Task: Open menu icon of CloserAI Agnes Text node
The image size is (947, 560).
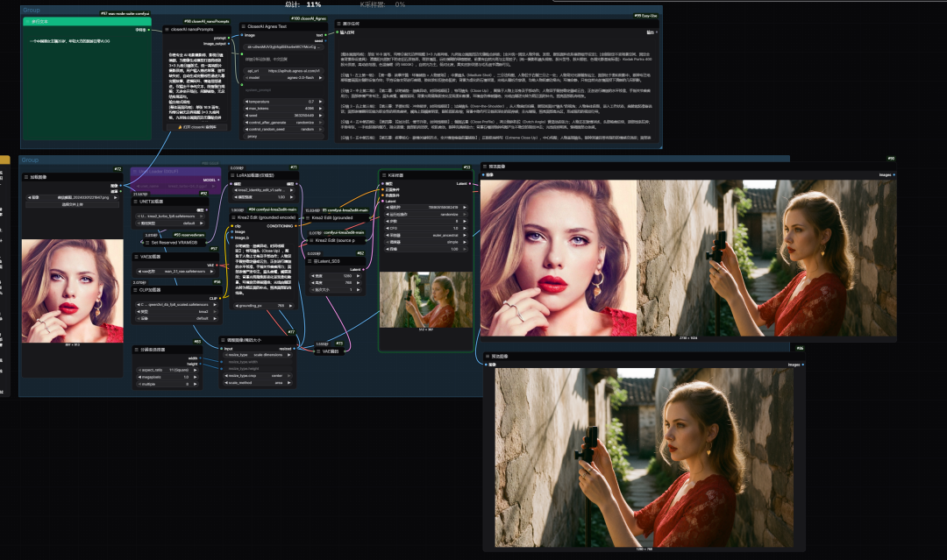Action: pos(244,26)
